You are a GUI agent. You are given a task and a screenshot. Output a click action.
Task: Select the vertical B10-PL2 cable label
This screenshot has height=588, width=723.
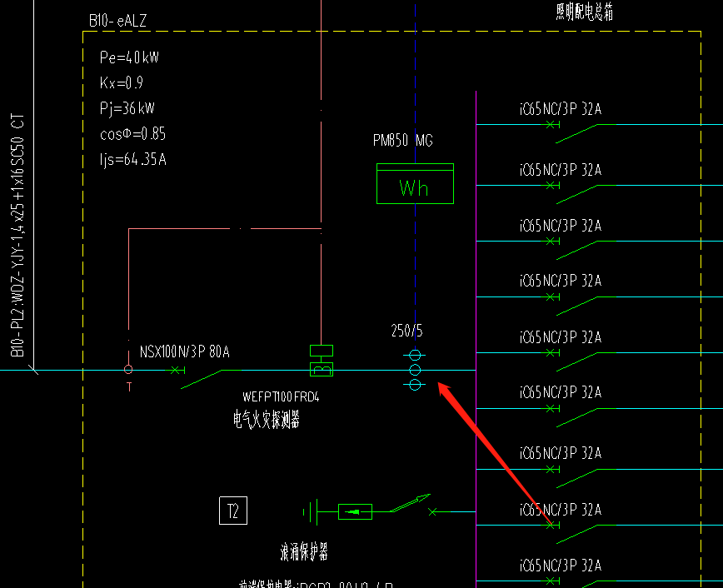click(17, 235)
